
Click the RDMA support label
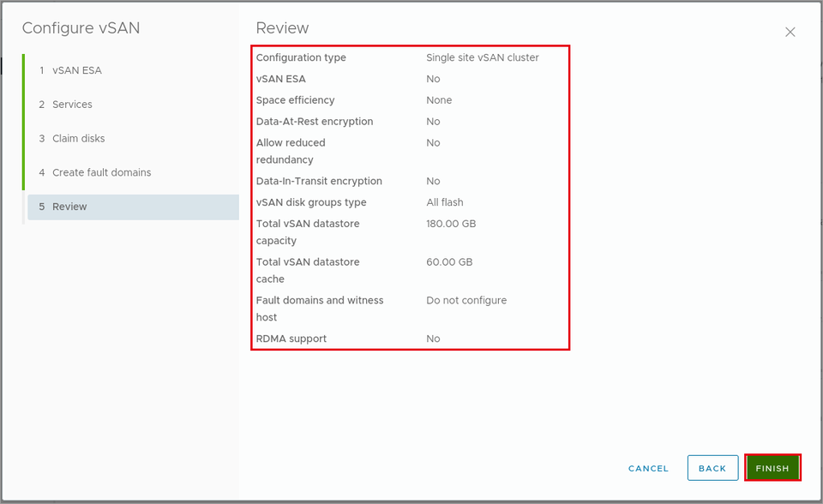click(291, 339)
